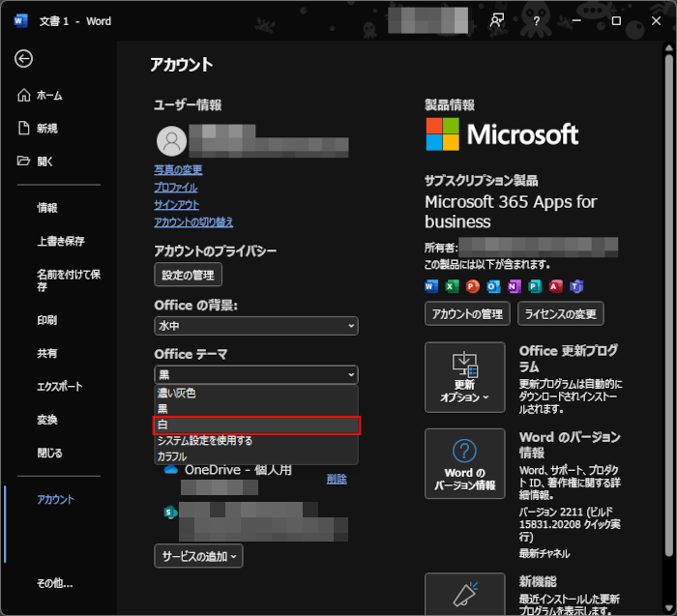Click the 更新オプション update button

(x=464, y=376)
